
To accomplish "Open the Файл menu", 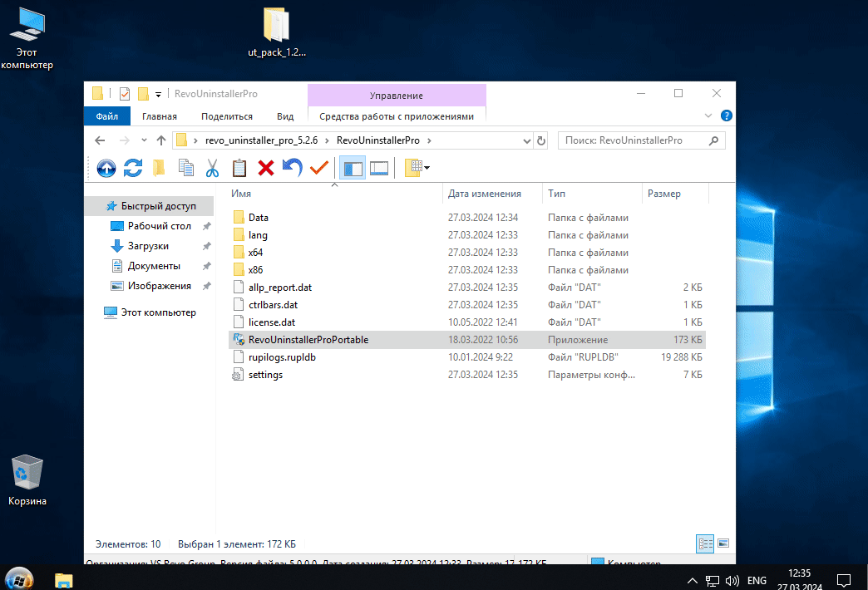I will coord(107,116).
